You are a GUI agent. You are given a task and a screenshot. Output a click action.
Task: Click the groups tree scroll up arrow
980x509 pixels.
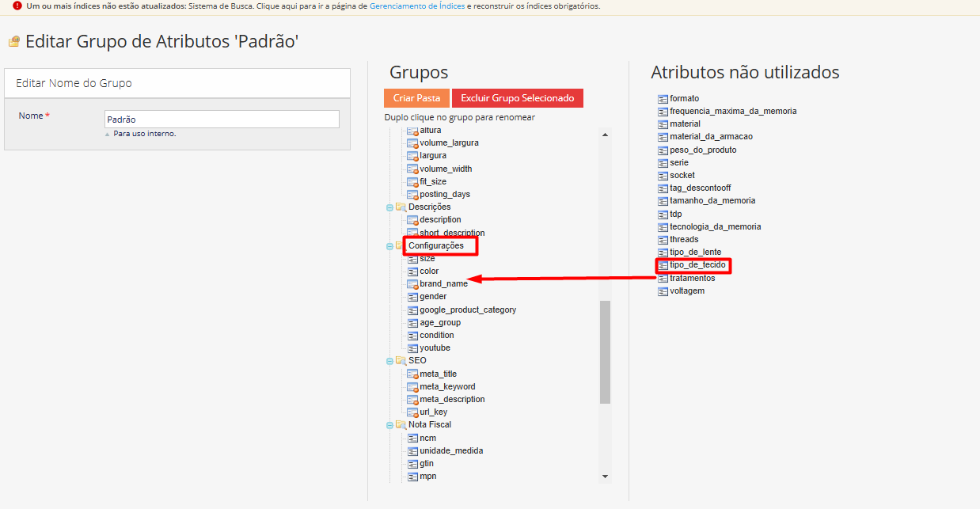click(606, 135)
